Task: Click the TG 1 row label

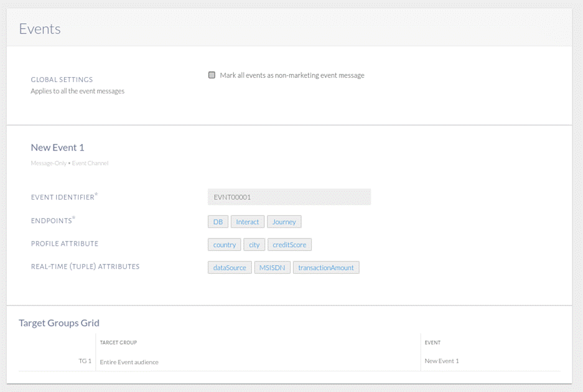Action: [x=85, y=361]
